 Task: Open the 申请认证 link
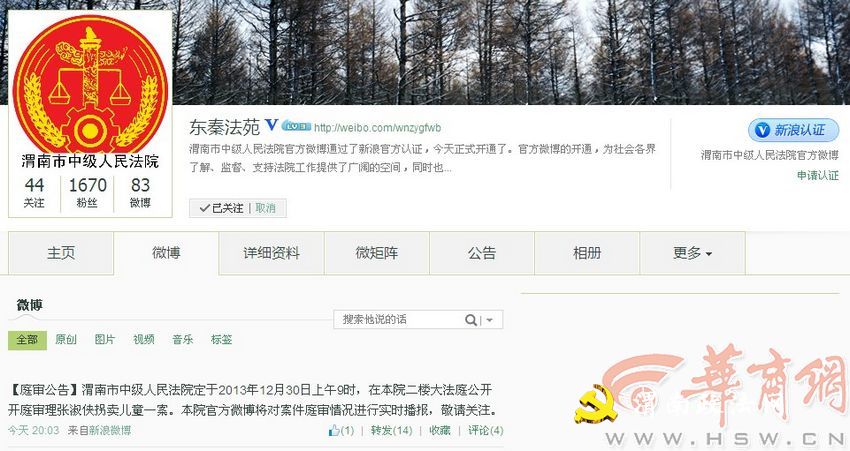817,175
